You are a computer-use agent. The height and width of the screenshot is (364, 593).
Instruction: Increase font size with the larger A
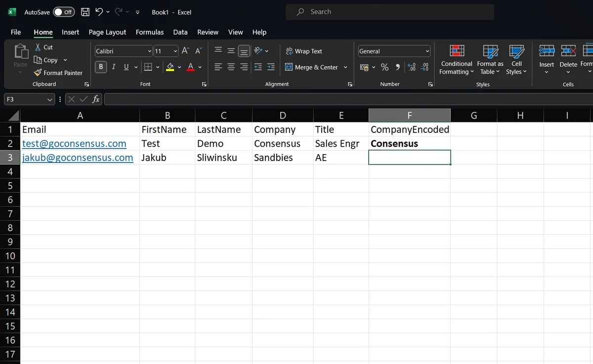pyautogui.click(x=185, y=51)
